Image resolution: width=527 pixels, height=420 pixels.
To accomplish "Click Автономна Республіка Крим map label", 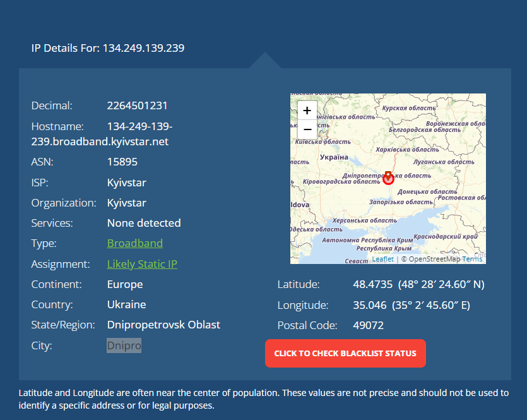I will (367, 240).
